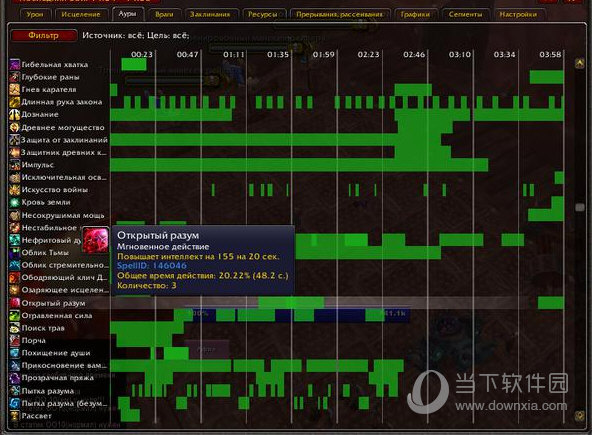The width and height of the screenshot is (592, 435).
Task: Click the Гибельная хватка spell icon
Action: [x=14, y=64]
